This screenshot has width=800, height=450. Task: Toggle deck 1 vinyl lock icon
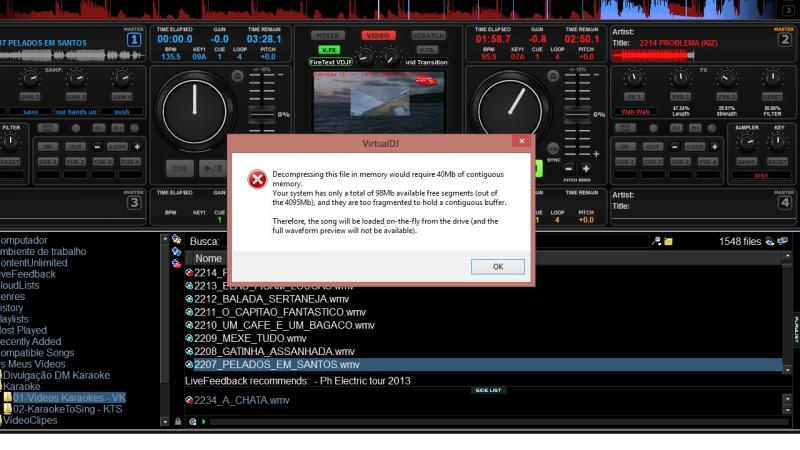coord(237,77)
